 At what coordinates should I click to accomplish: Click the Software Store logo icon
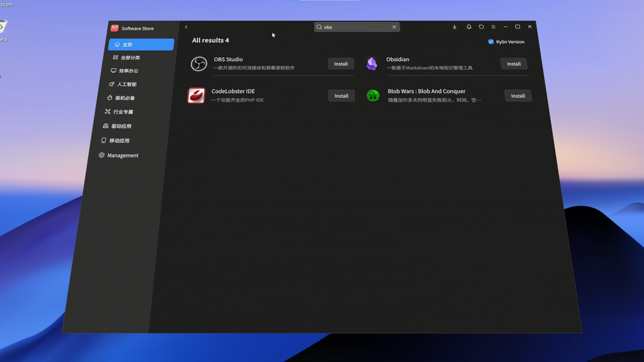click(114, 28)
